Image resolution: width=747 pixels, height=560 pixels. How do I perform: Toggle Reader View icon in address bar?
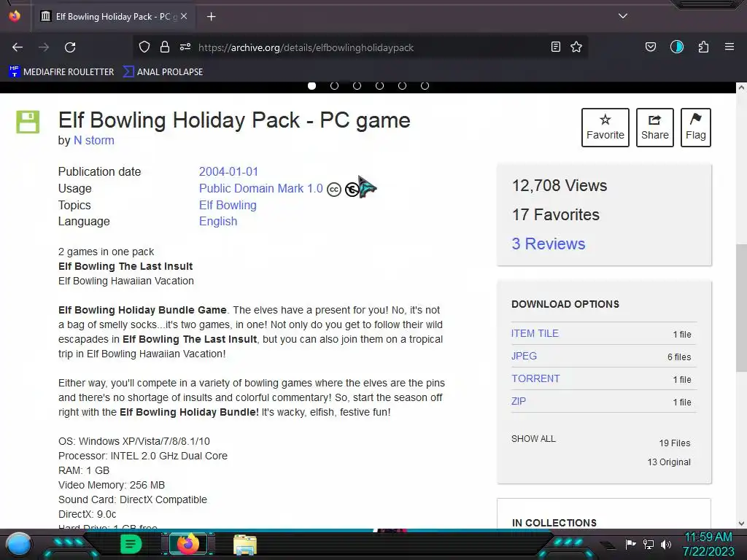[x=555, y=47]
